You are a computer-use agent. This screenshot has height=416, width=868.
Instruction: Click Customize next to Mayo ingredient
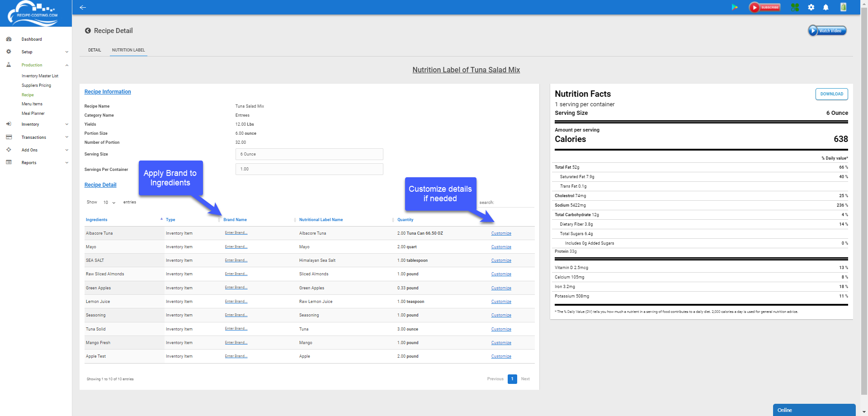[x=501, y=247]
